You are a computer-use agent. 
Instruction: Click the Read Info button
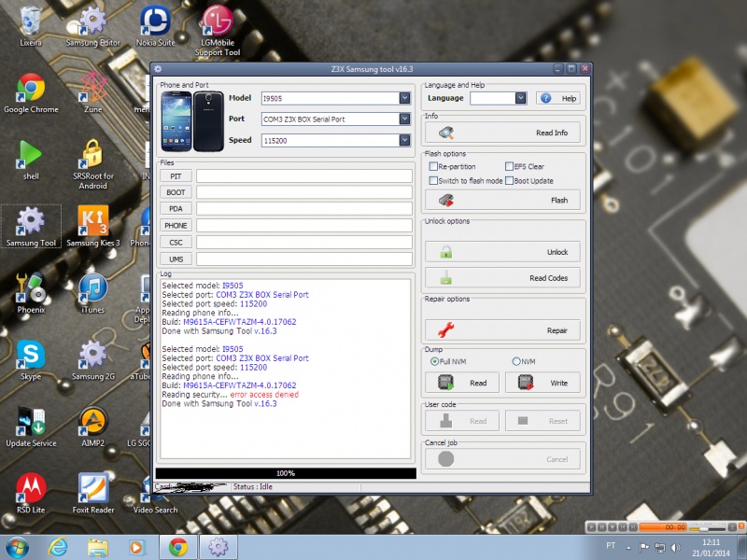(x=502, y=133)
